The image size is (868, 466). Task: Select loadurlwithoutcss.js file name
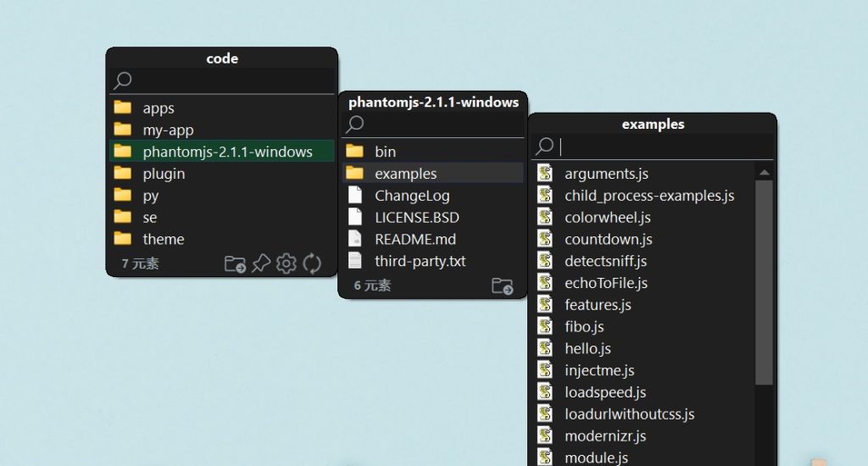630,414
